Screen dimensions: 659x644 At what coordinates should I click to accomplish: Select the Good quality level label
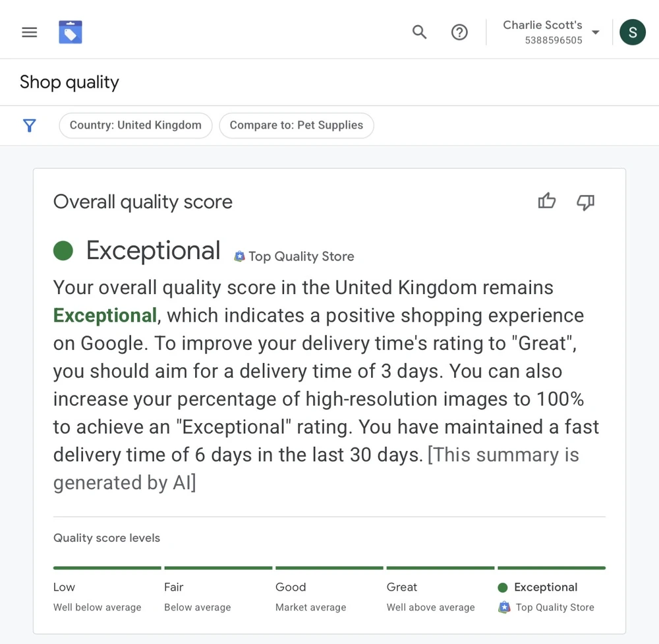[291, 587]
